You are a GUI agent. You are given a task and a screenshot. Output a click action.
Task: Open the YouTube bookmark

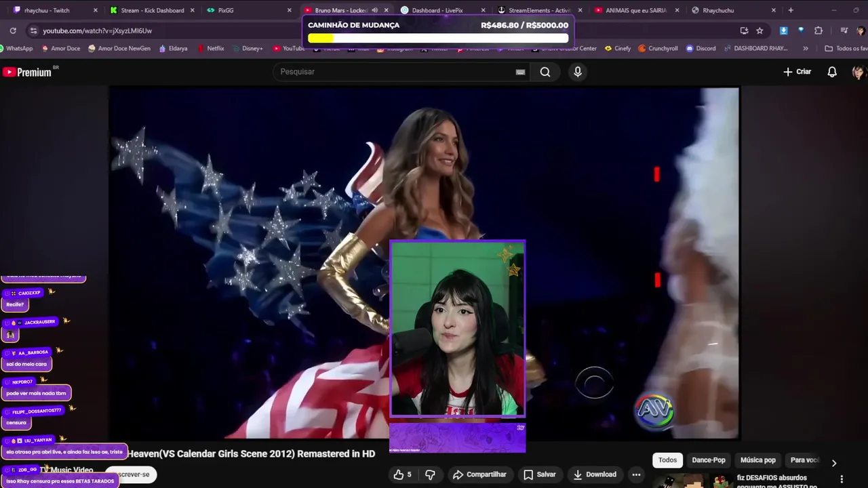click(289, 48)
